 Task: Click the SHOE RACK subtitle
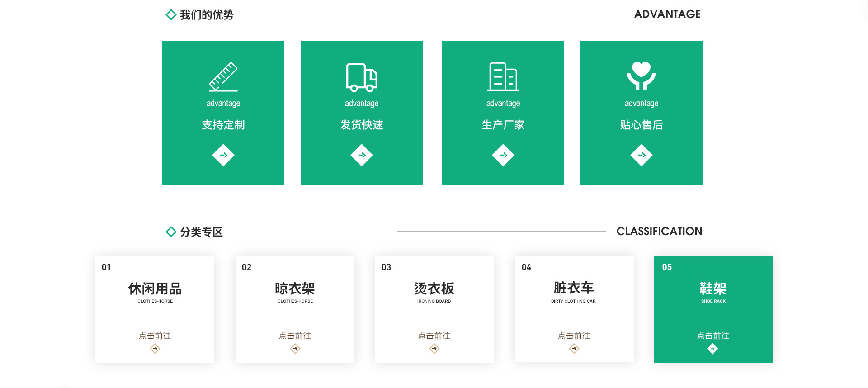click(713, 301)
